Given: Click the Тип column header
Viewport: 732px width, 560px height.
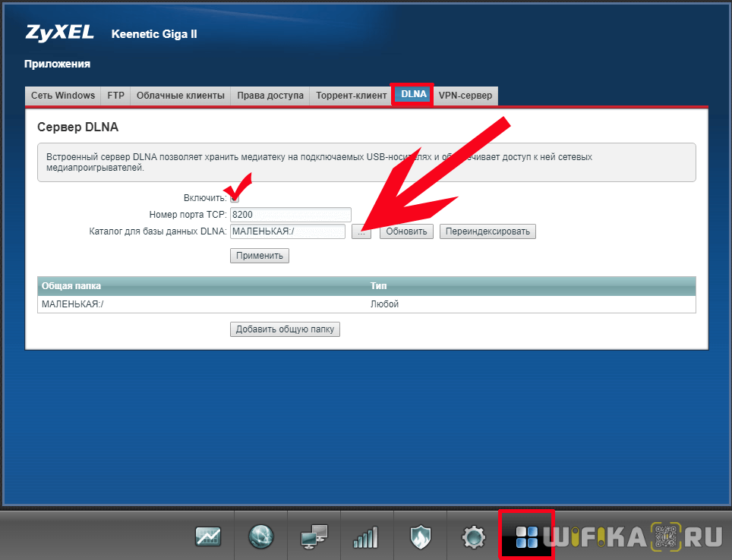Looking at the screenshot, I should [x=379, y=286].
